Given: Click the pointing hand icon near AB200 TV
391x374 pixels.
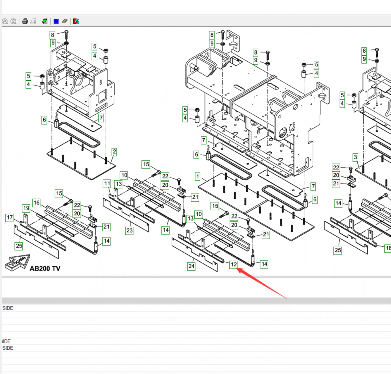Looking at the screenshot, I should pos(16,262).
